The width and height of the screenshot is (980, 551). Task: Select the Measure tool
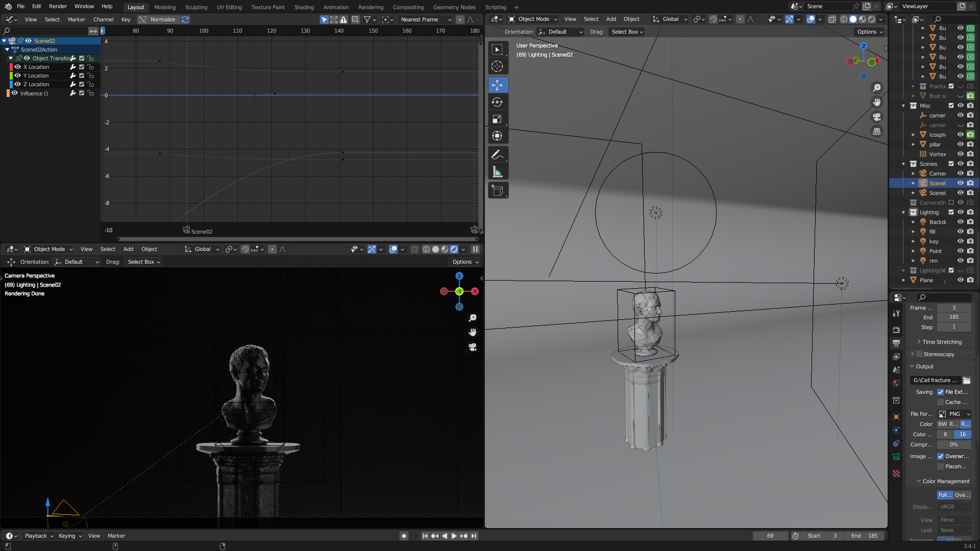[498, 171]
